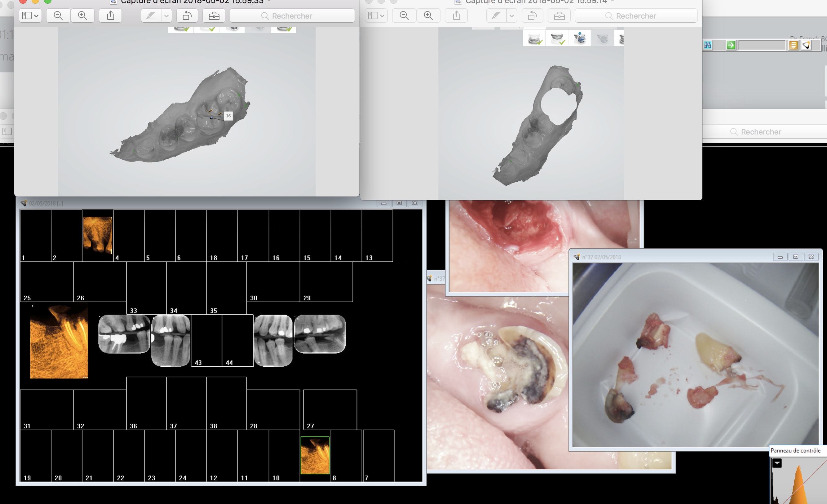This screenshot has width=827, height=504.
Task: Open the markup toolbox in left Preview window
Action: coord(214,16)
